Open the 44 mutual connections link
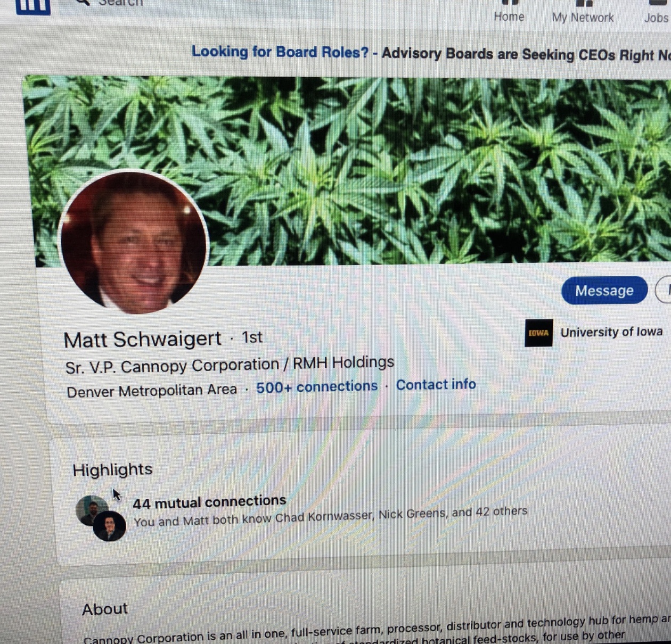This screenshot has width=671, height=644. (x=209, y=501)
